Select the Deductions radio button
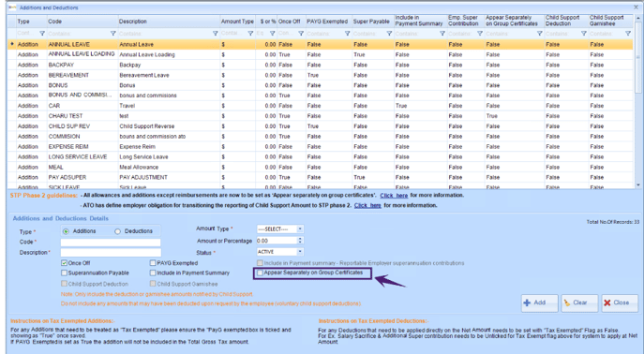 pos(117,231)
